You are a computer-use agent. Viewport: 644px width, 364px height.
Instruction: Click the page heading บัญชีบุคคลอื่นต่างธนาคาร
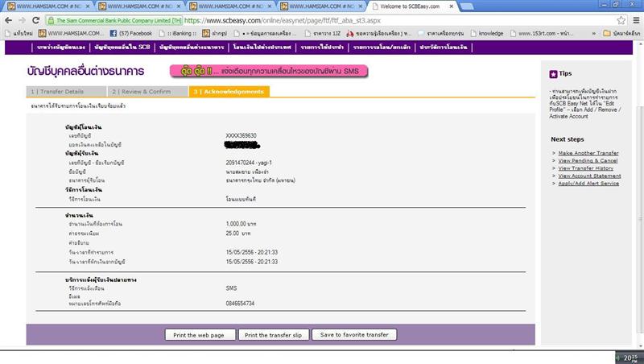86,72
